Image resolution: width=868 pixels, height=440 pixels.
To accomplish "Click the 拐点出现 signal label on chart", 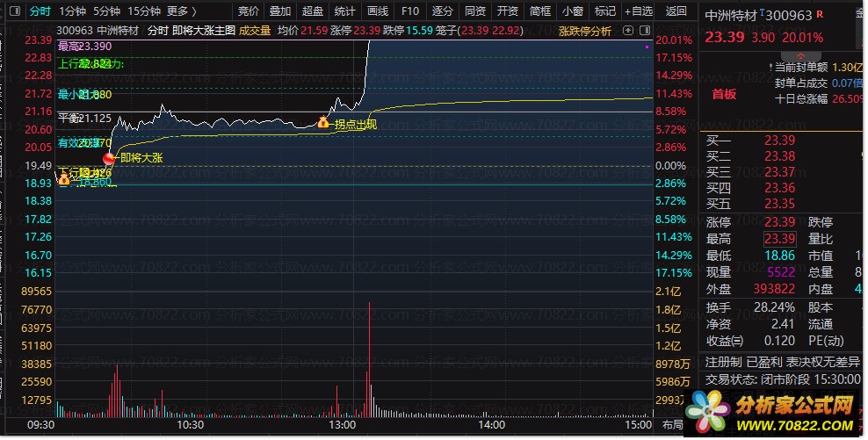I will (x=356, y=124).
